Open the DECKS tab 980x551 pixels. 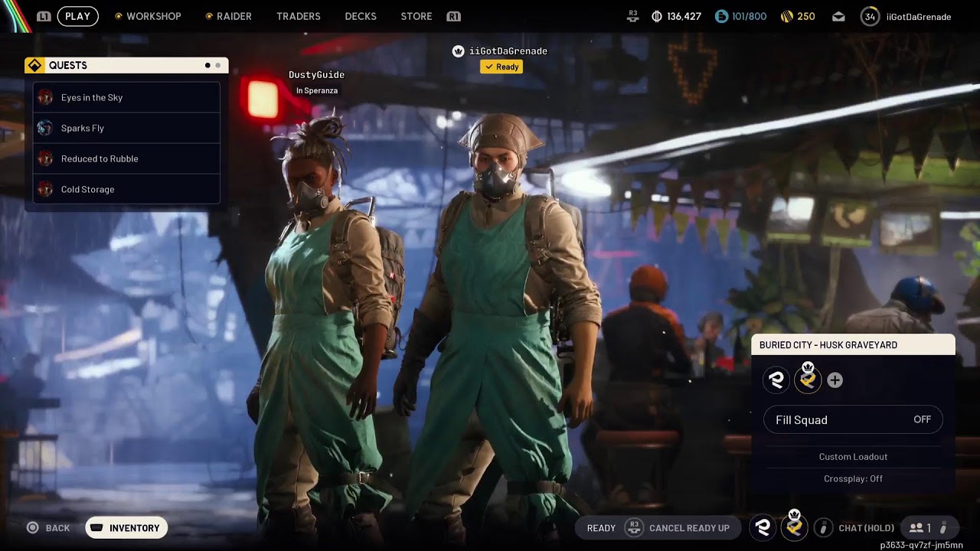pyautogui.click(x=361, y=16)
